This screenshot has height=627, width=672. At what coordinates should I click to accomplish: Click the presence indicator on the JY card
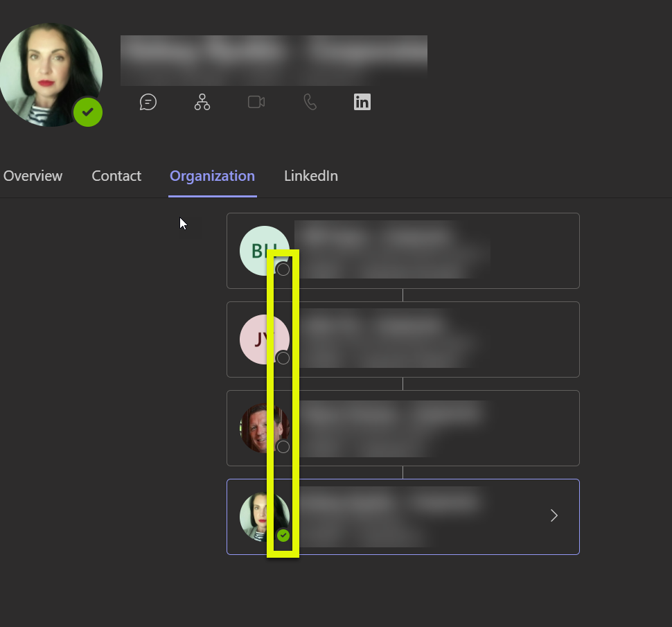pos(283,357)
